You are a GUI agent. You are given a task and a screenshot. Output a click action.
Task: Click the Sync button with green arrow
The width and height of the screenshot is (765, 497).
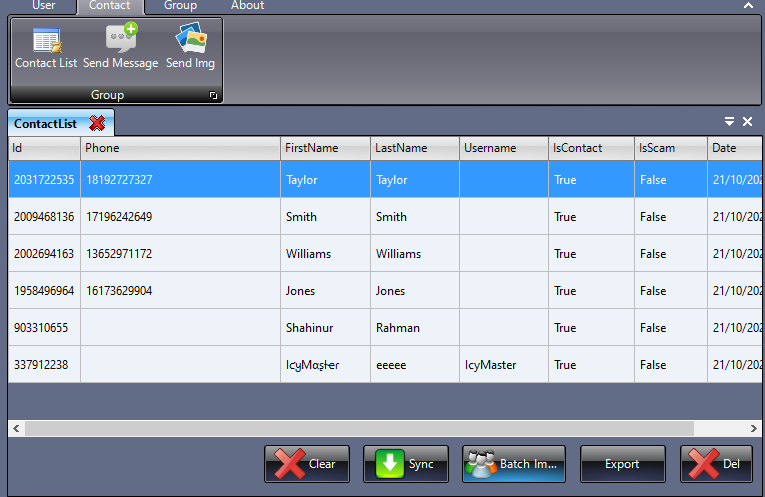click(x=405, y=464)
